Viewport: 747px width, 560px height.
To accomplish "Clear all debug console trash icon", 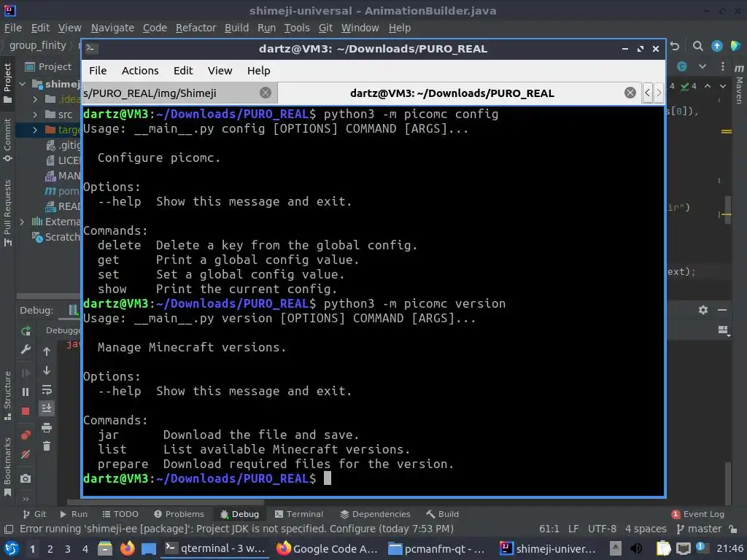I will coord(47,446).
